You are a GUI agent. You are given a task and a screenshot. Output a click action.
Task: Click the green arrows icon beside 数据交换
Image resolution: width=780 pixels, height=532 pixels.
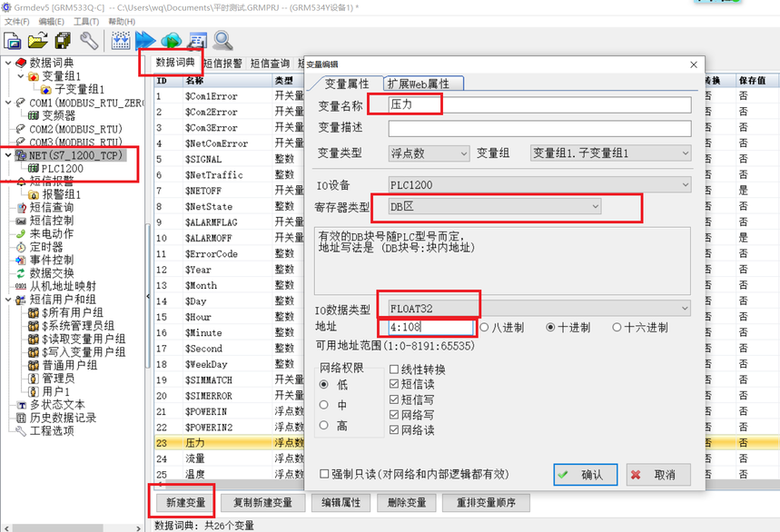click(21, 273)
